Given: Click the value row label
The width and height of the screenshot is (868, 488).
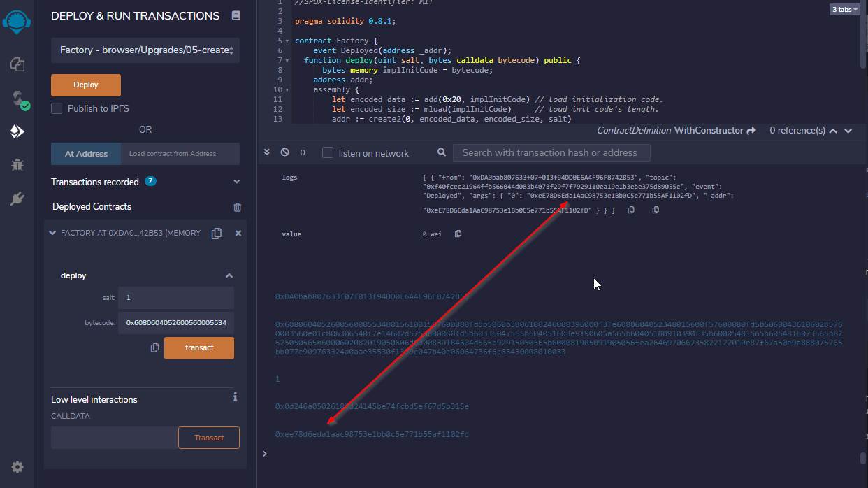Looking at the screenshot, I should tap(291, 234).
